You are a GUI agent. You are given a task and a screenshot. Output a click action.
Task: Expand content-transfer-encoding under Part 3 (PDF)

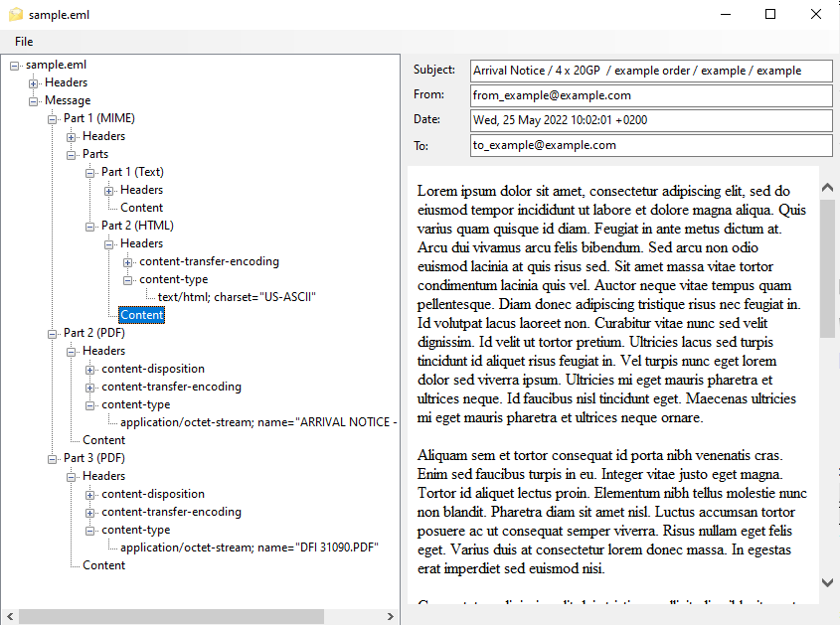click(x=87, y=511)
